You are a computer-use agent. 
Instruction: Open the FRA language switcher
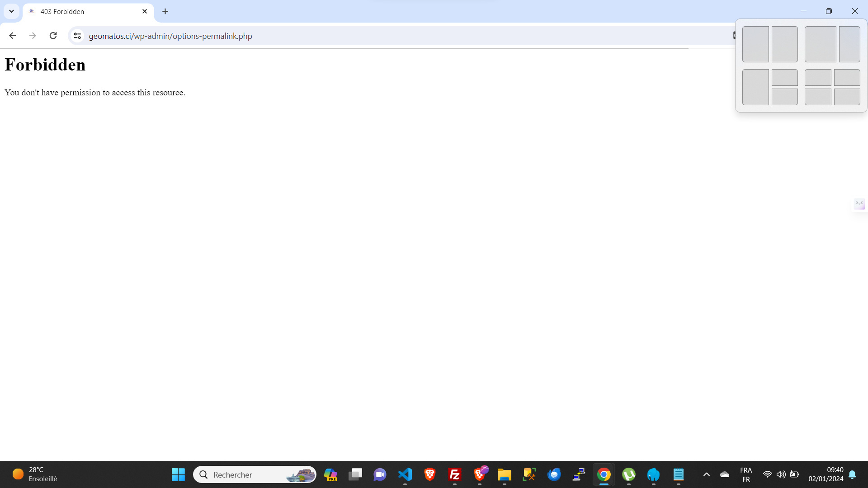(746, 474)
